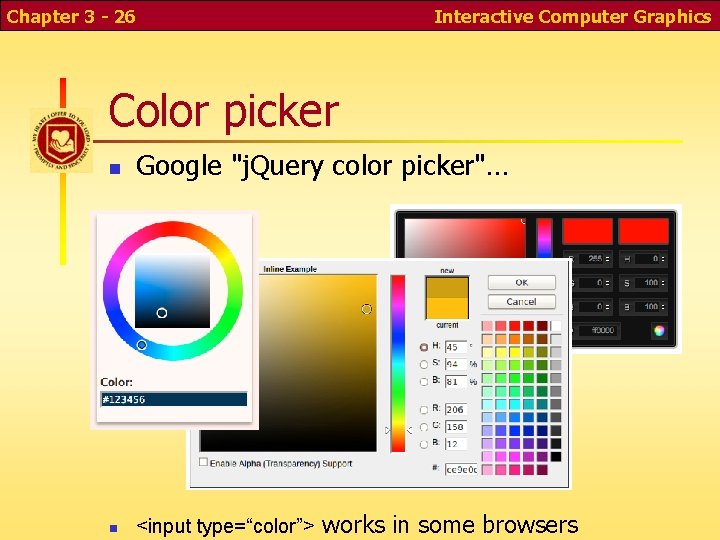Click the stepper beside the H 0 field
The width and height of the screenshot is (720, 540).
tap(663, 259)
